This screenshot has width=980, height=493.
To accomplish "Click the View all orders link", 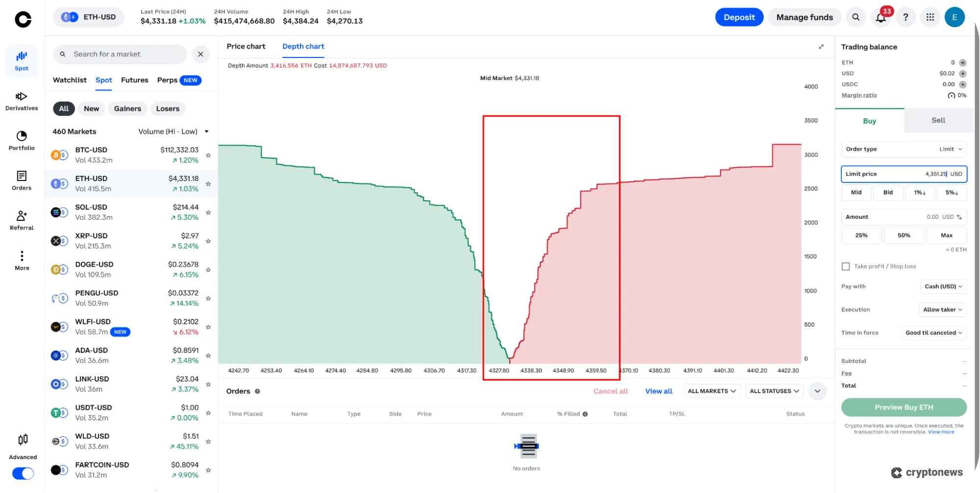I will click(x=658, y=391).
